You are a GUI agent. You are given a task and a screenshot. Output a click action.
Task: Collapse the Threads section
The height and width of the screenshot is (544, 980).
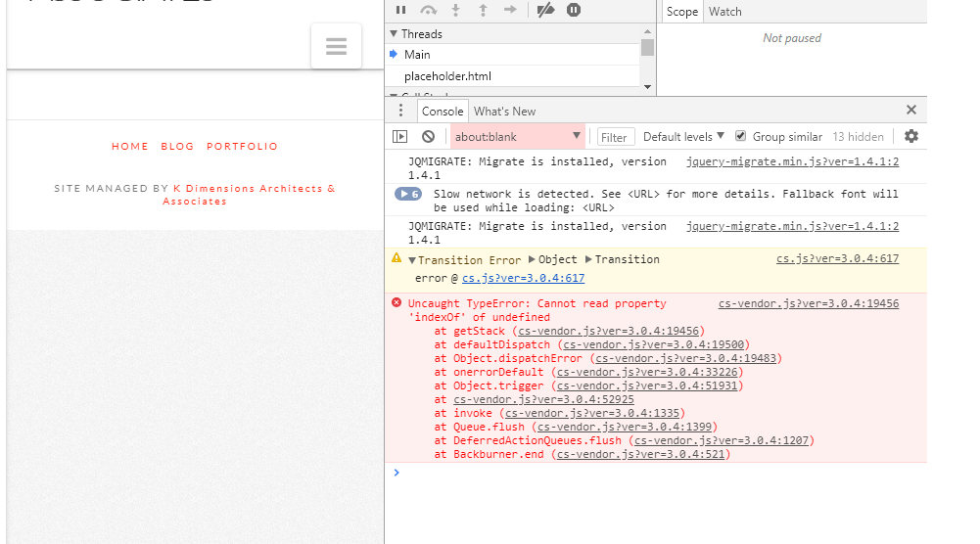tap(395, 34)
